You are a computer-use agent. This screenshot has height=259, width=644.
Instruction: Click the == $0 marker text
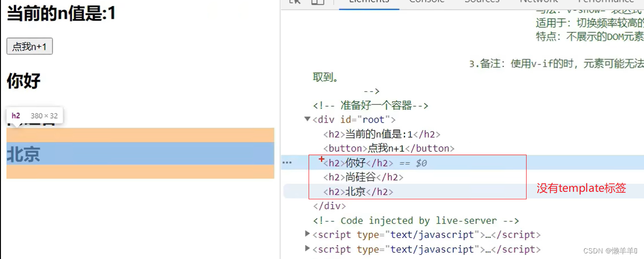[x=412, y=163]
